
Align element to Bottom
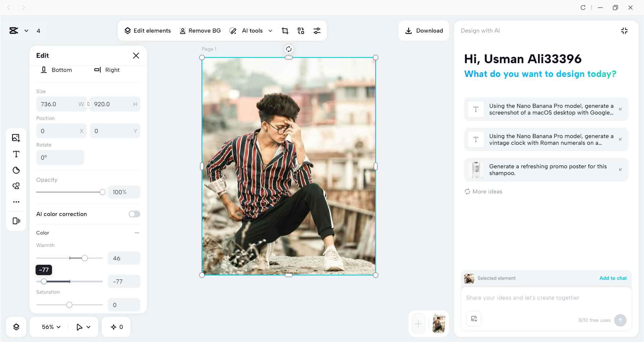(56, 70)
